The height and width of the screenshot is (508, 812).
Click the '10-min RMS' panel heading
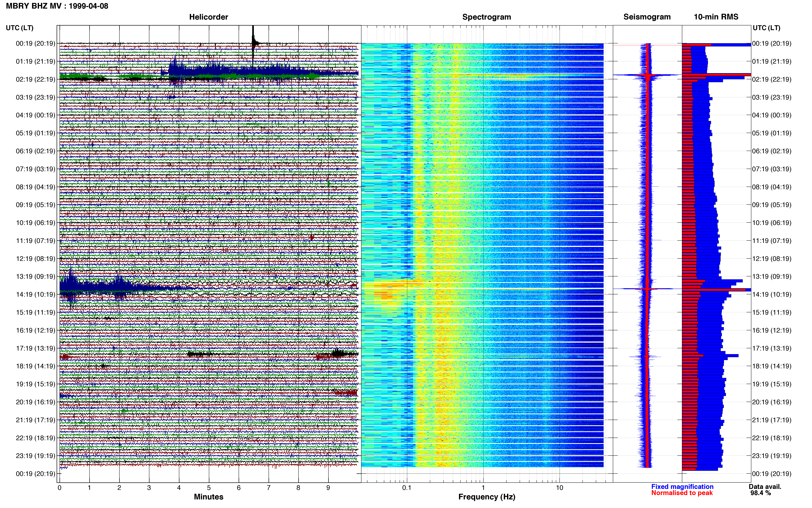point(716,17)
